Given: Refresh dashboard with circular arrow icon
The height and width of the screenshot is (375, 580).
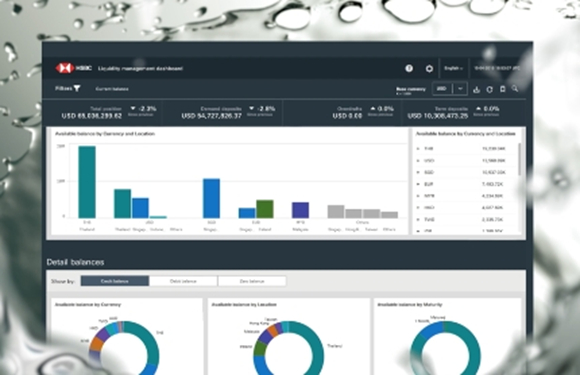Looking at the screenshot, I should tap(489, 89).
